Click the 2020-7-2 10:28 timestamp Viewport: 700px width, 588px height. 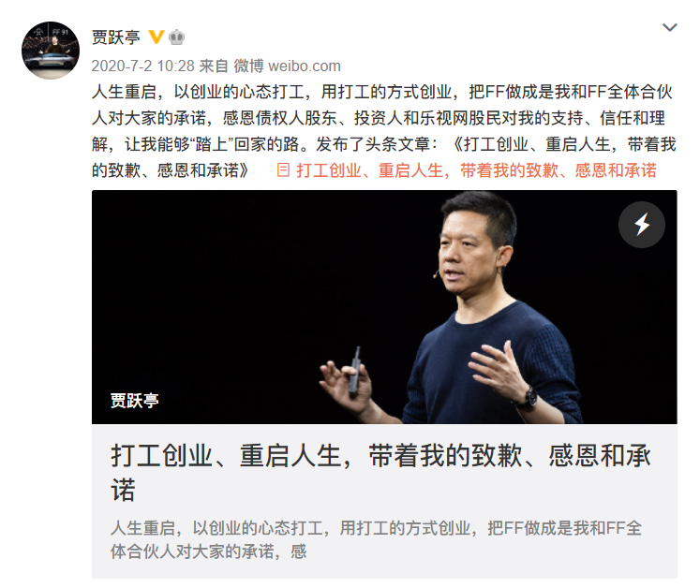(142, 66)
